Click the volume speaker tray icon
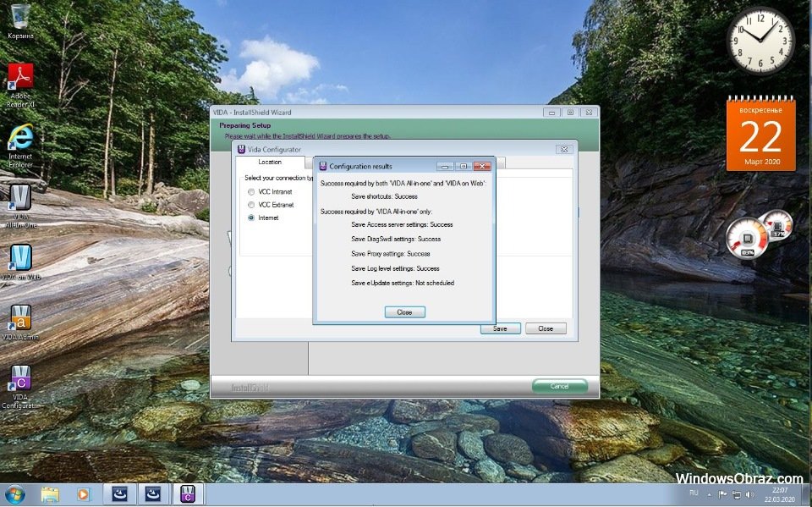 click(750, 494)
